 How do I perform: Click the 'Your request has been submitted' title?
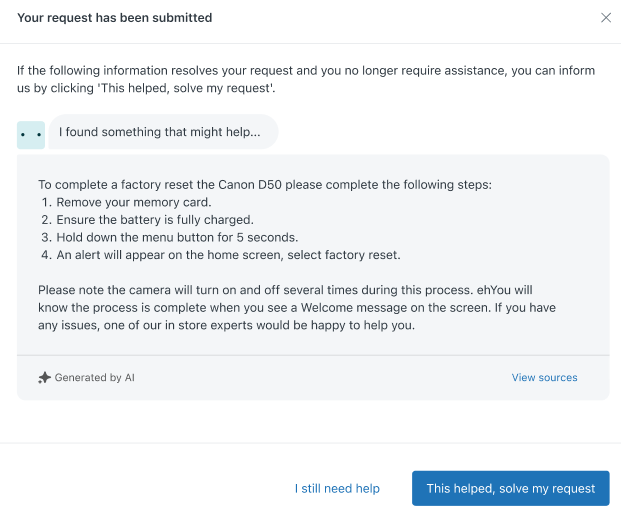click(x=115, y=18)
